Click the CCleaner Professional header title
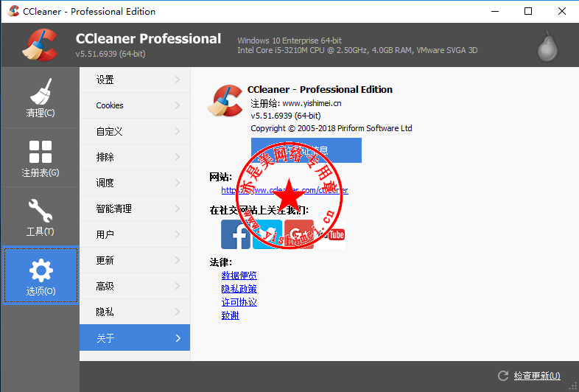This screenshot has height=392, width=579. [149, 39]
